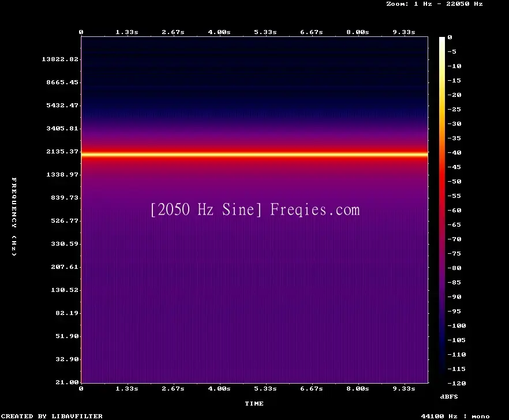
Task: Click the bottom '5.33s' time label
Action: (265, 388)
